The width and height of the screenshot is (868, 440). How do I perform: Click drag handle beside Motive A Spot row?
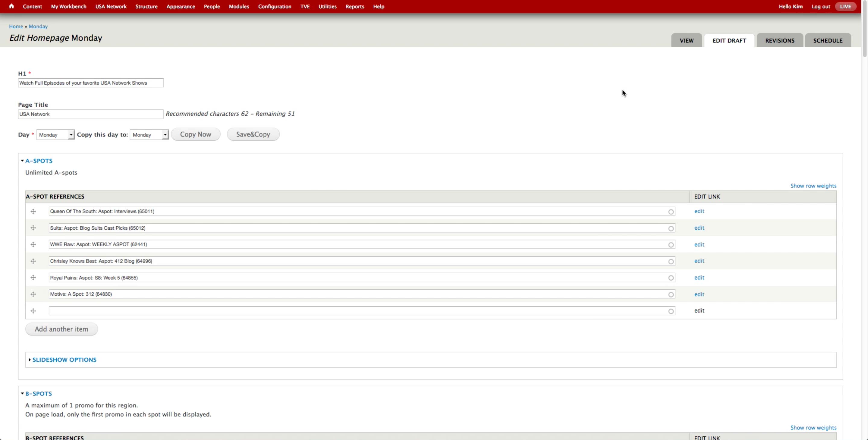tap(33, 294)
